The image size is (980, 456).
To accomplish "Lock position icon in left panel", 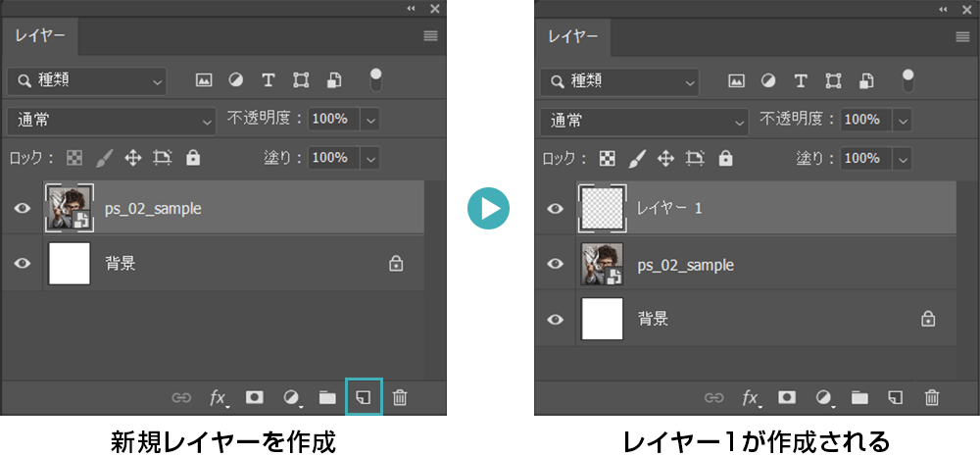I will [132, 158].
